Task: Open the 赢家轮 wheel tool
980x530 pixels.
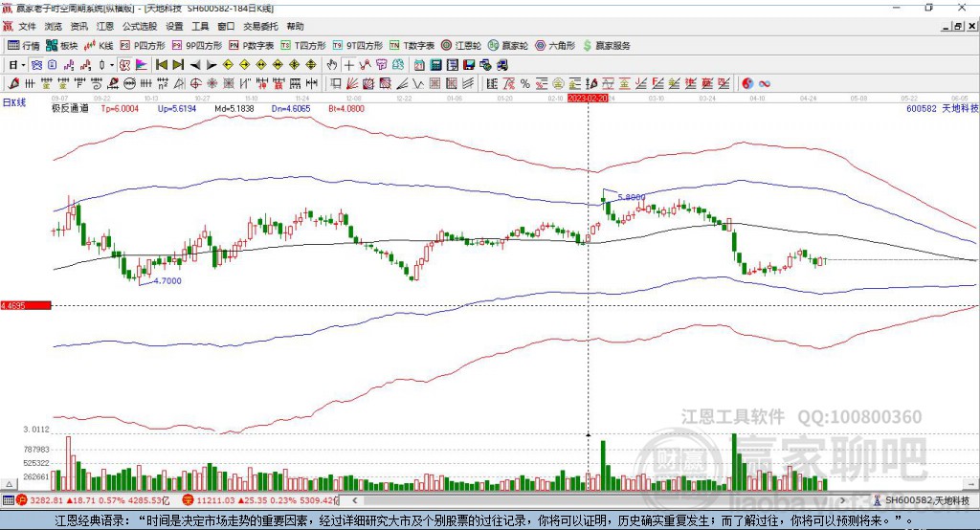Action: tap(508, 46)
